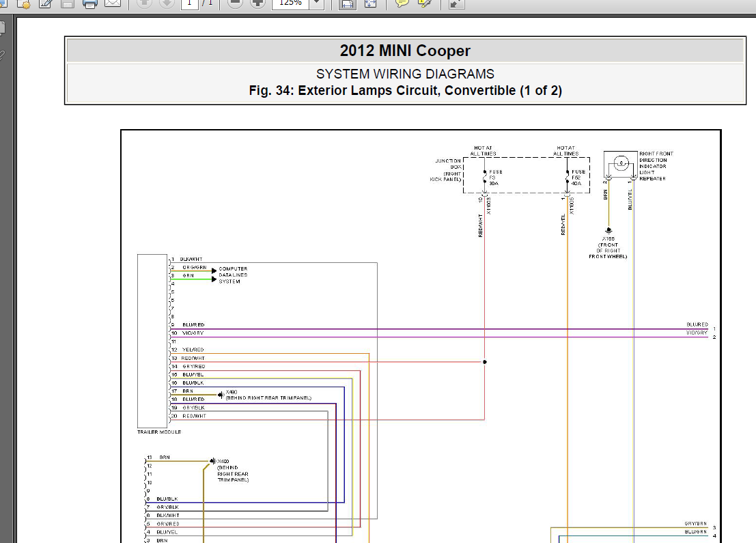The width and height of the screenshot is (756, 543).
Task: Click pin 2 'ORG/GRN' wire label
Action: click(x=195, y=267)
